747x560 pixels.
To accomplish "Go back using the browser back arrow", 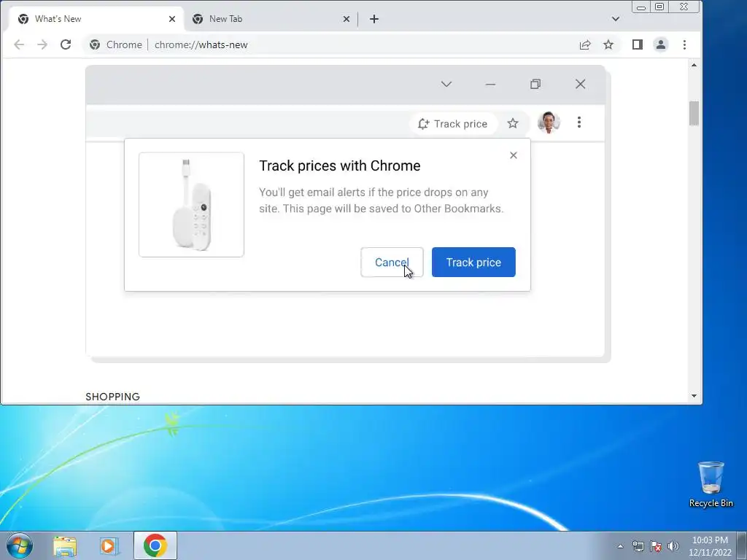I will point(19,44).
